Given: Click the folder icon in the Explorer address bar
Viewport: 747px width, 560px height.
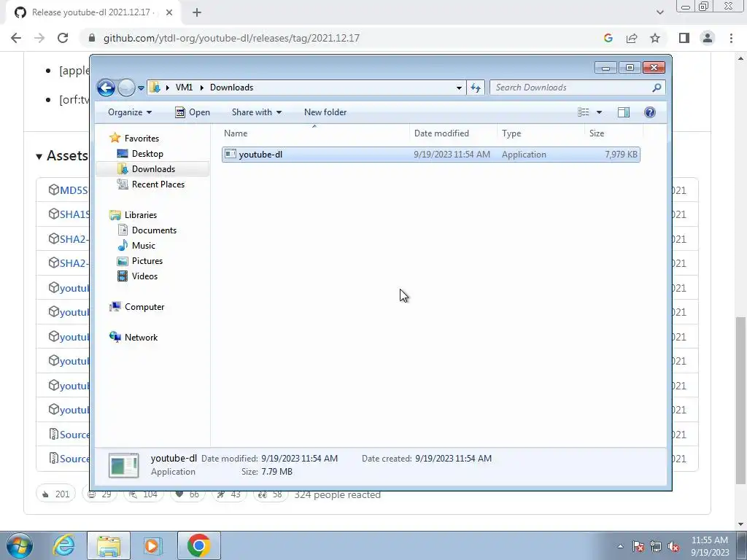Looking at the screenshot, I should coord(155,87).
